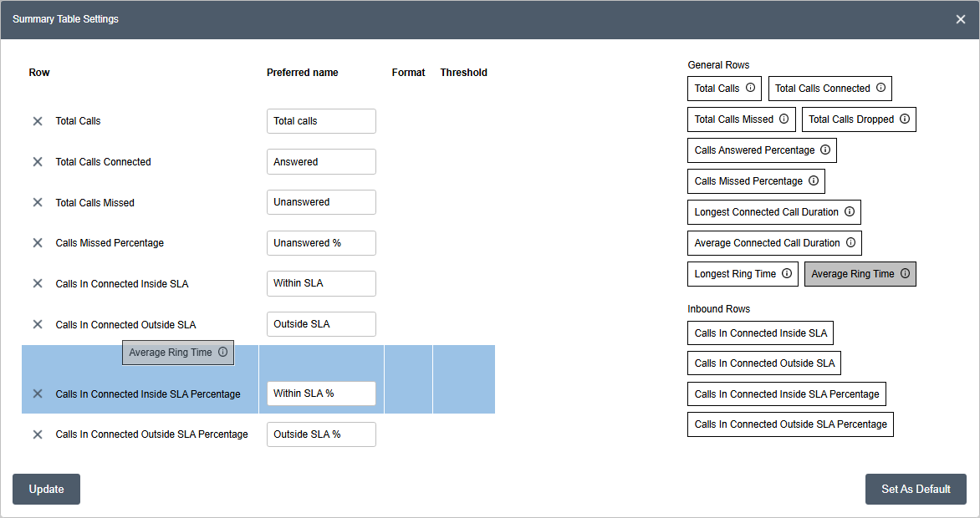Edit the 'Total calls' preferred name field
The height and width of the screenshot is (518, 980).
pos(321,121)
